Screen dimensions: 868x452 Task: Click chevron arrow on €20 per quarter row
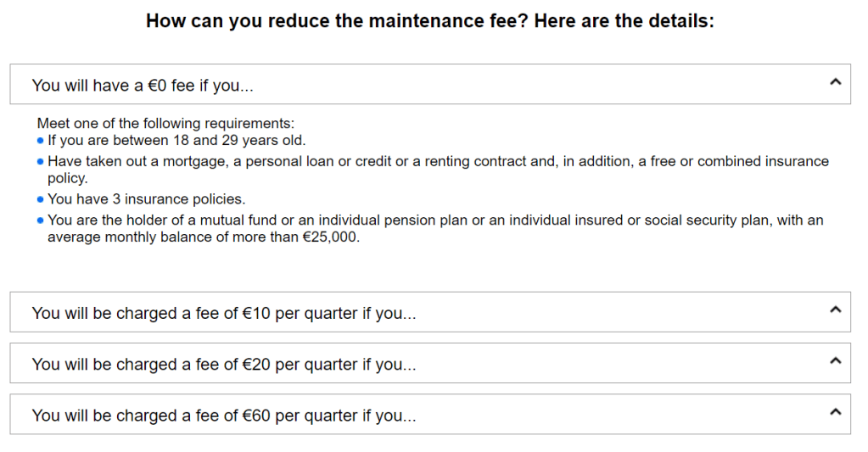point(835,360)
